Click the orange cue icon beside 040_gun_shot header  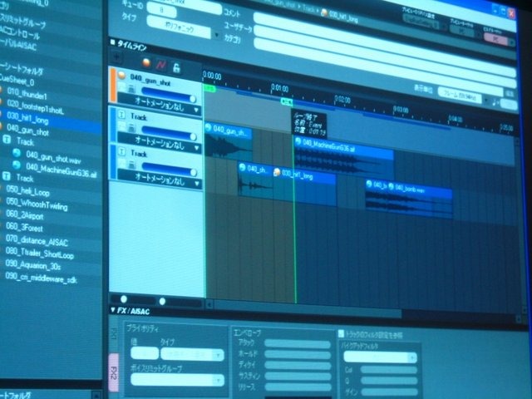tap(121, 76)
